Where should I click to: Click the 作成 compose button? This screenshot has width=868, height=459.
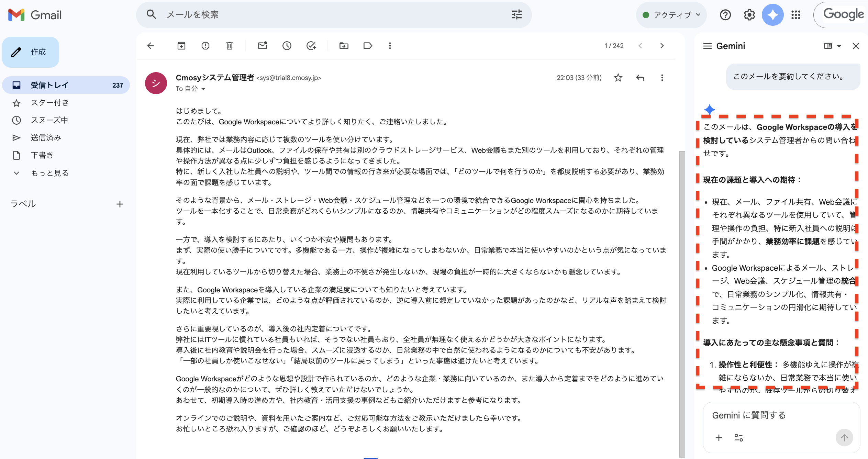coord(31,52)
